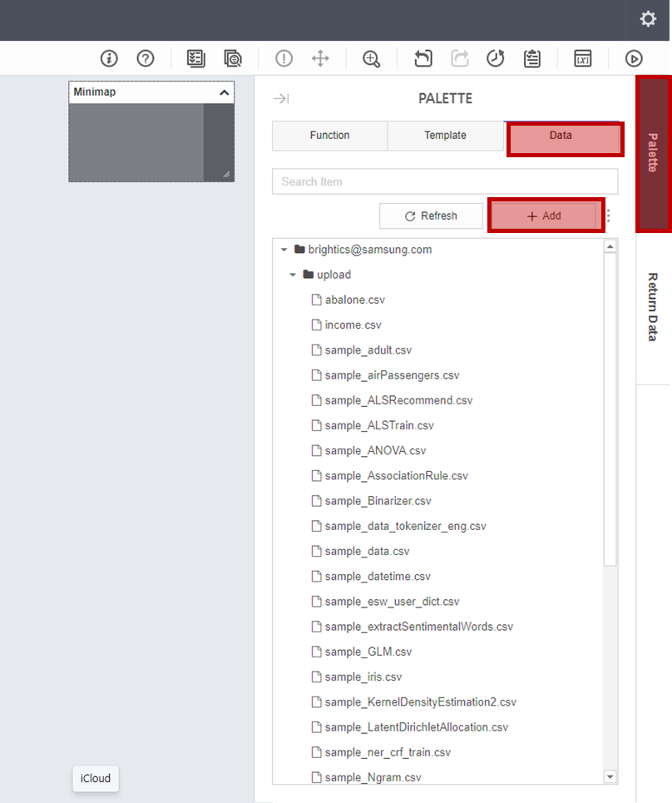Select sample_iris.csv file
The width and height of the screenshot is (672, 803).
(363, 677)
